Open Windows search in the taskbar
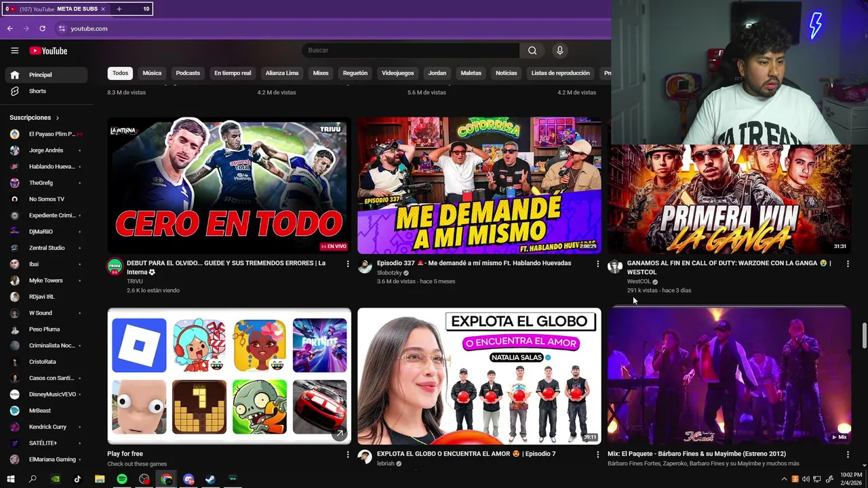 tap(33, 479)
